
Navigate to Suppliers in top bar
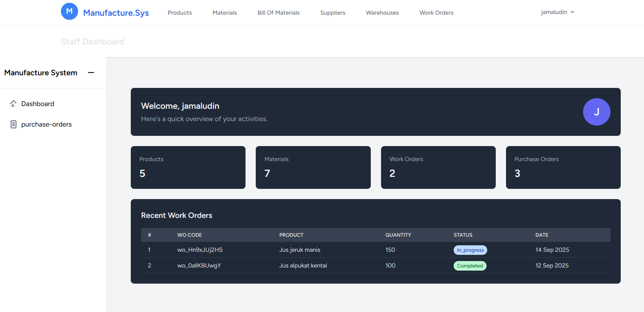point(332,13)
